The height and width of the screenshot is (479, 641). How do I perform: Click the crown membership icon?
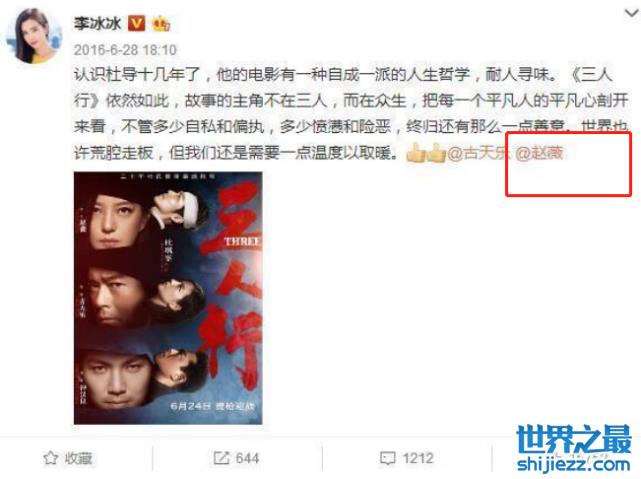[x=161, y=24]
